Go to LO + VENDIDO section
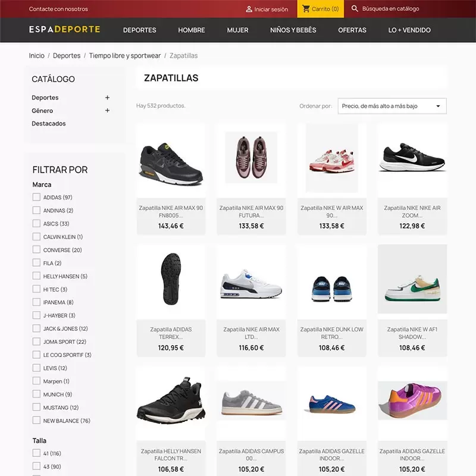 point(409,30)
